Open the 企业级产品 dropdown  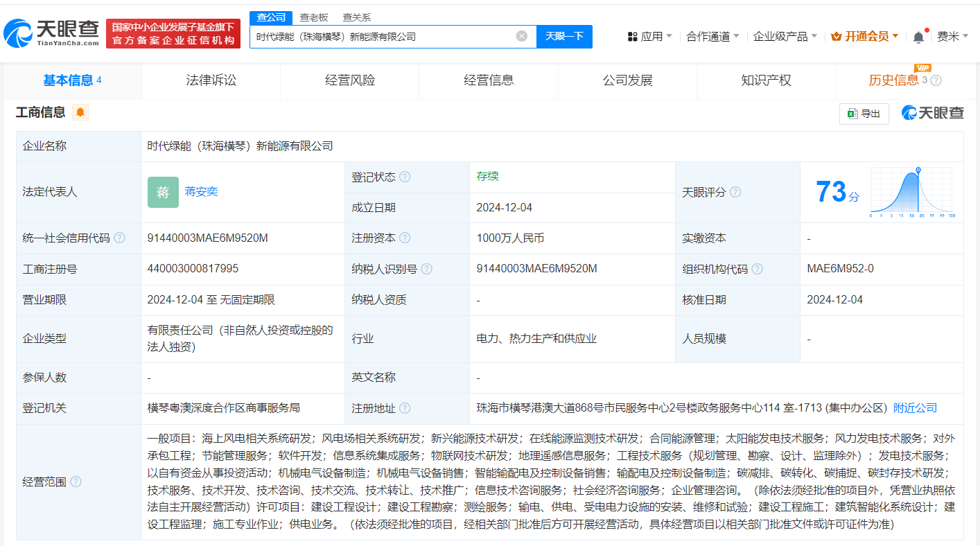tap(785, 36)
